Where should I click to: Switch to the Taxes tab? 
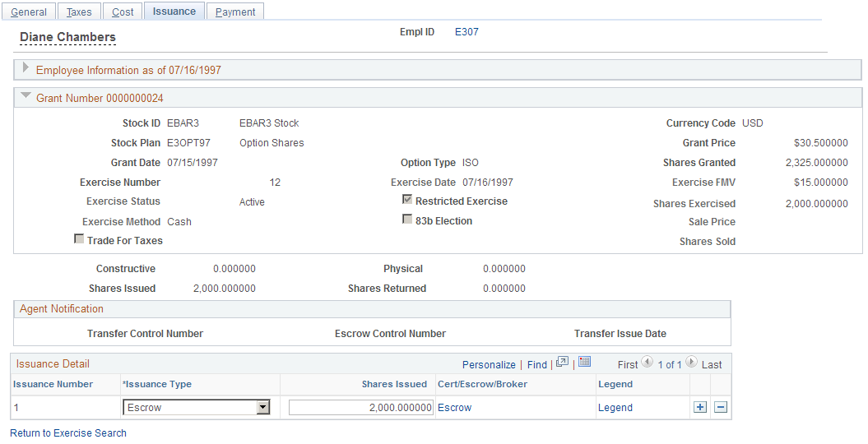click(x=79, y=12)
